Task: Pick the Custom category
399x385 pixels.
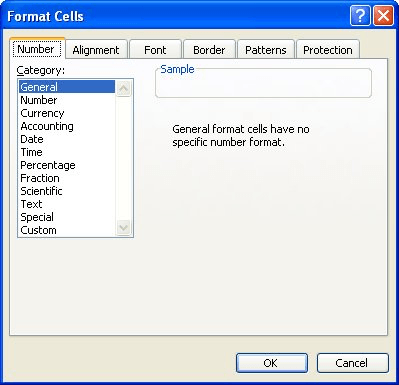Action: coord(39,230)
